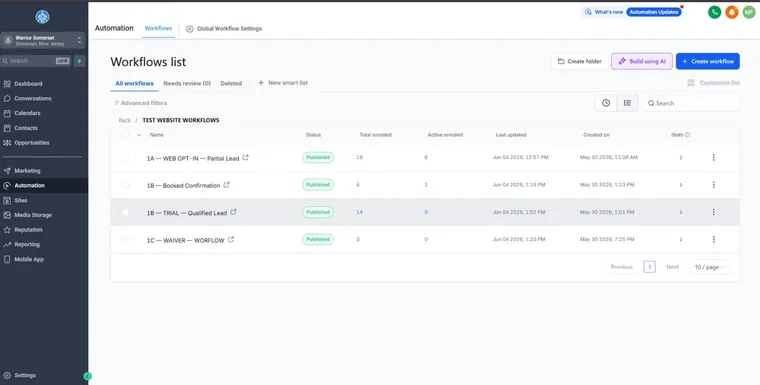Click the green phone dialer icon
Image resolution: width=760 pixels, height=385 pixels.
coord(714,12)
